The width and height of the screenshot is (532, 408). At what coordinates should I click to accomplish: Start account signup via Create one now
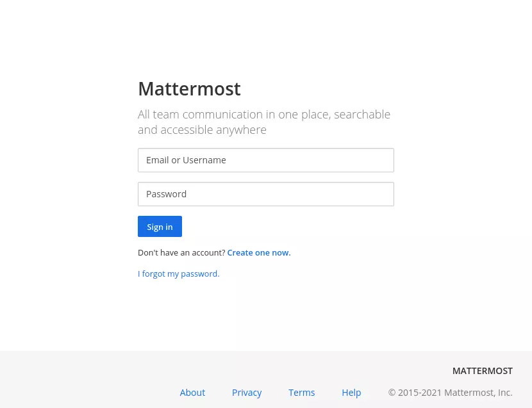[x=259, y=253]
